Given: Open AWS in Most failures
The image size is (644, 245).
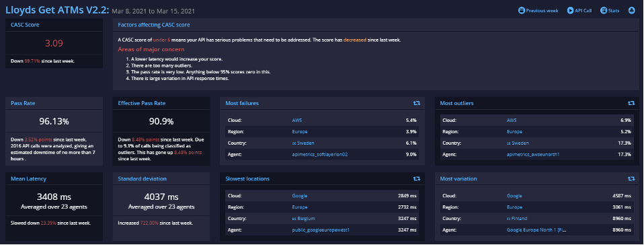Looking at the screenshot, I should pyautogui.click(x=297, y=120).
